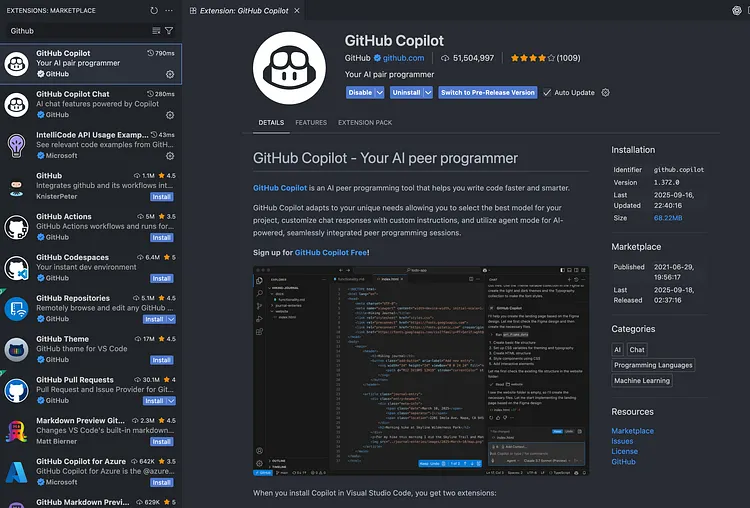The width and height of the screenshot is (750, 508).
Task: Switch to the Details tab
Action: pyautogui.click(x=271, y=122)
